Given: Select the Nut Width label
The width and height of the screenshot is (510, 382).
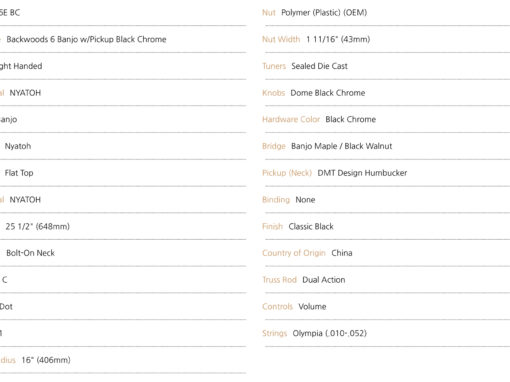Looking at the screenshot, I should click(x=281, y=39).
